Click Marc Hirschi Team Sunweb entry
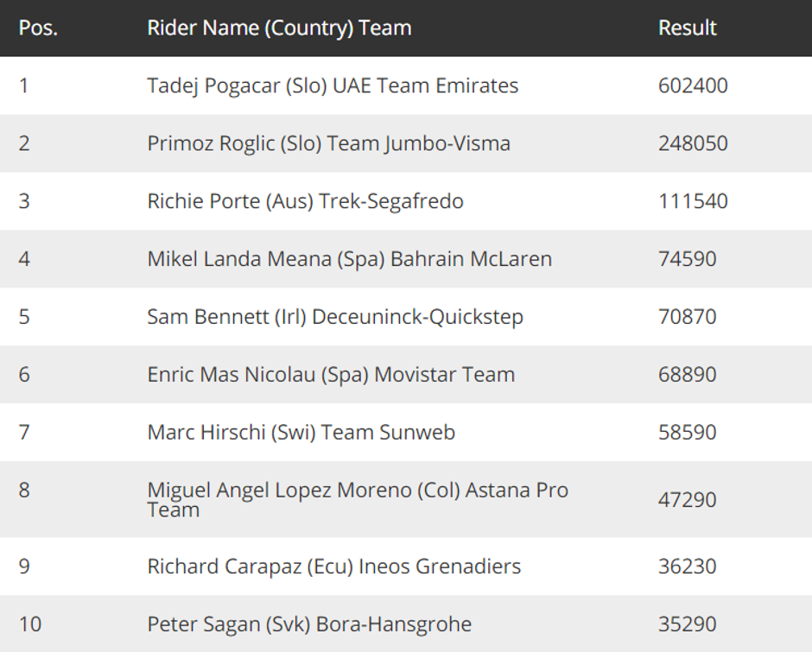 pyautogui.click(x=301, y=433)
